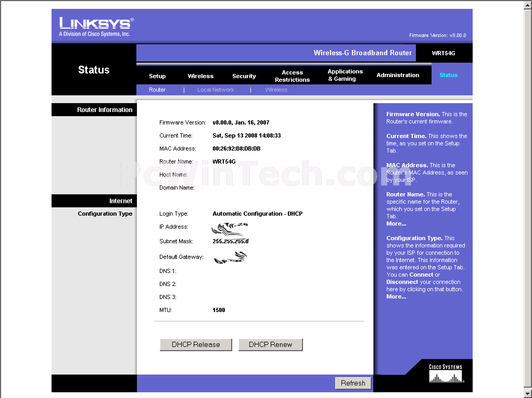Open the Local Network sub-tab

point(216,90)
